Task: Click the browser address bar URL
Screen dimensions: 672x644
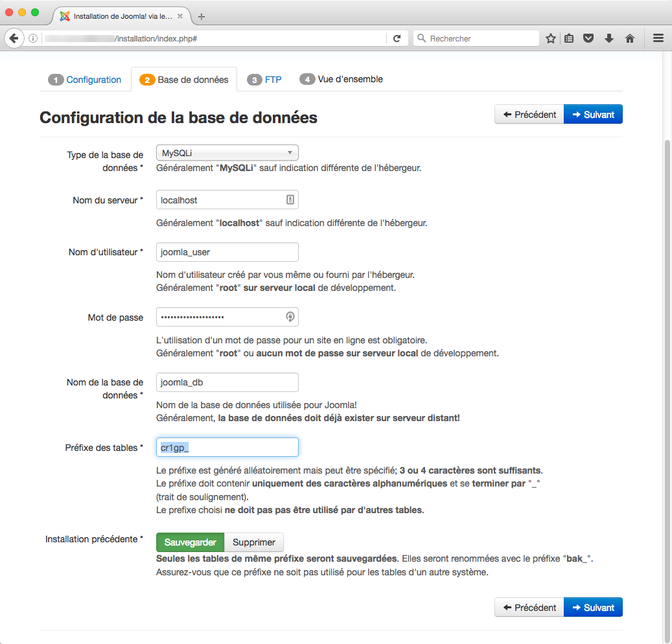Action: 214,39
